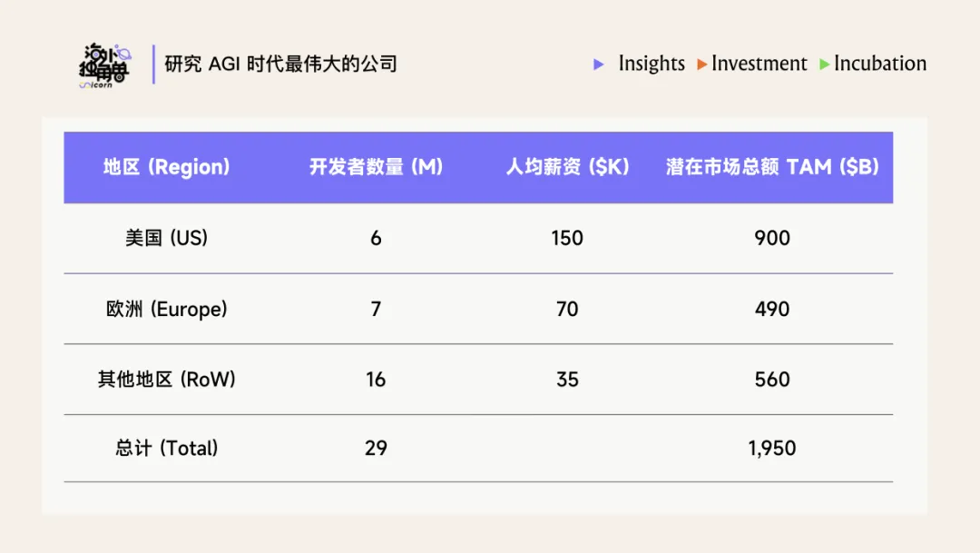The width and height of the screenshot is (980, 553).
Task: Select the 美国 (US) row label
Action: click(167, 238)
